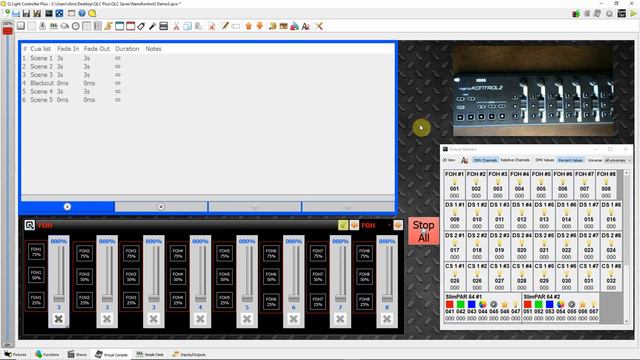This screenshot has height=360, width=640.
Task: Click the slider handle beside FOH1 buttons
Action: coord(59,298)
